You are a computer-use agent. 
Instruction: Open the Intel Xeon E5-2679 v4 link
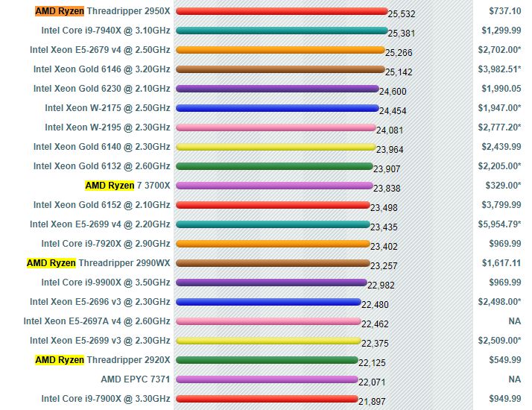tap(100, 50)
